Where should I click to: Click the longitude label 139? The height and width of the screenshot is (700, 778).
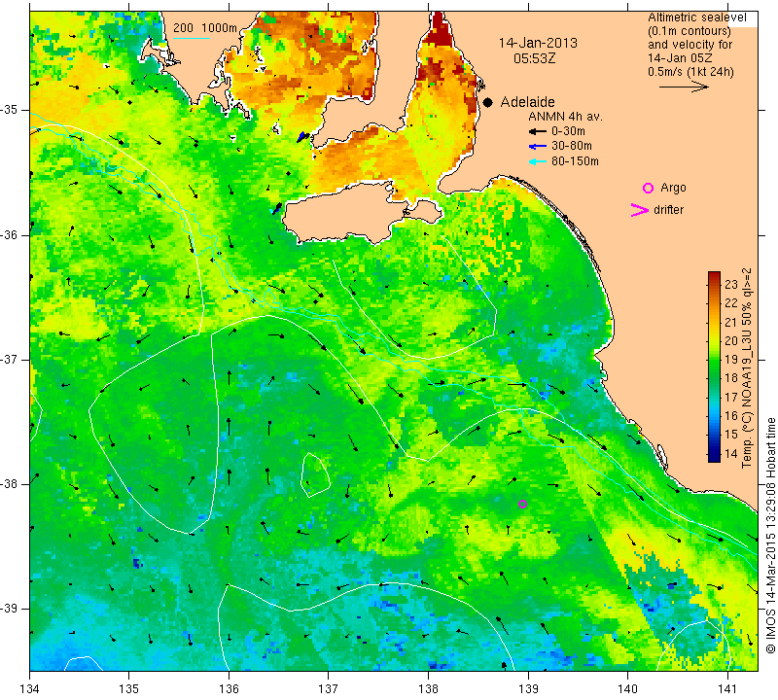tap(528, 688)
